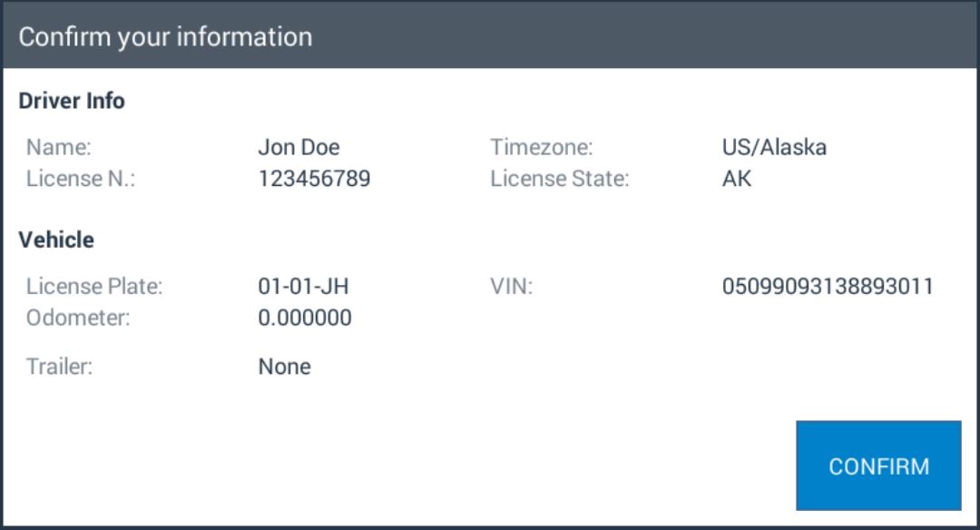Click the license number 123456789
Viewport: 980px width, 530px height.
click(314, 179)
